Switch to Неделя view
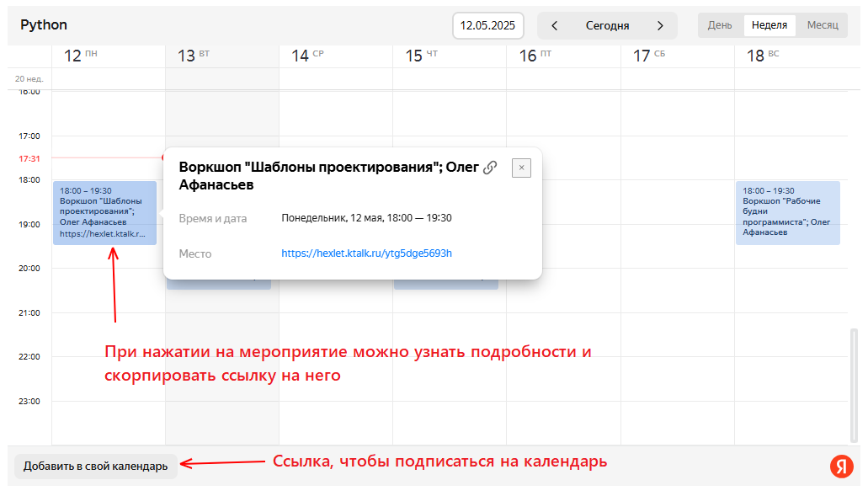 [769, 25]
